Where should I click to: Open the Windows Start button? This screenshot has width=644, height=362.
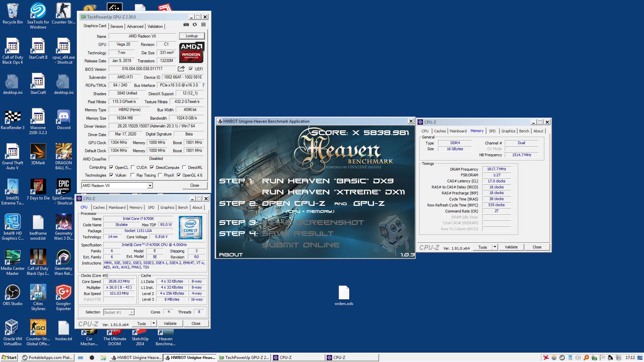pyautogui.click(x=9, y=357)
